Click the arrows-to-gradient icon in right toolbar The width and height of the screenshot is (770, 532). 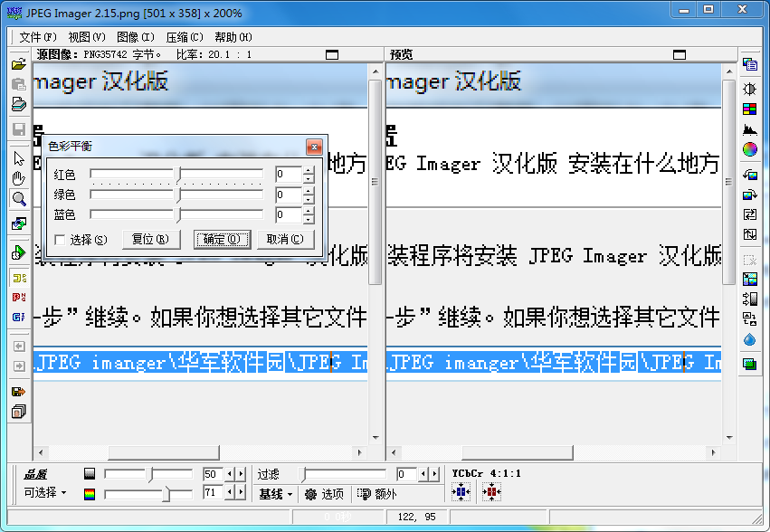[x=750, y=299]
